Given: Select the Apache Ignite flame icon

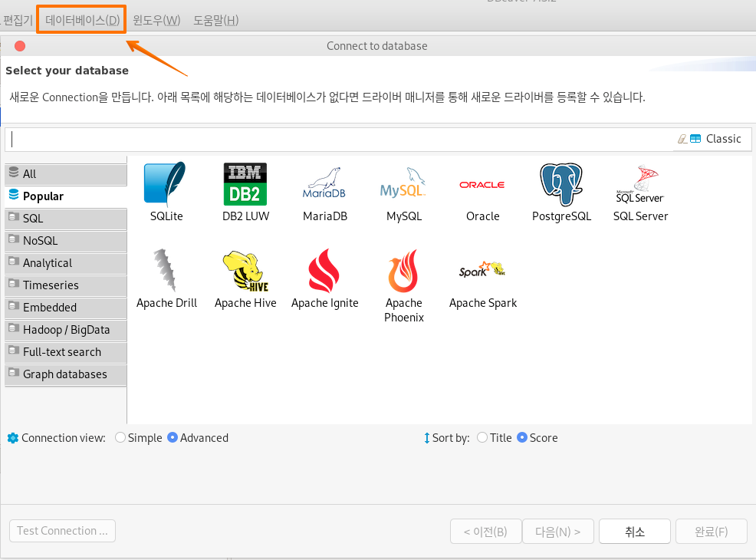Looking at the screenshot, I should (x=324, y=271).
